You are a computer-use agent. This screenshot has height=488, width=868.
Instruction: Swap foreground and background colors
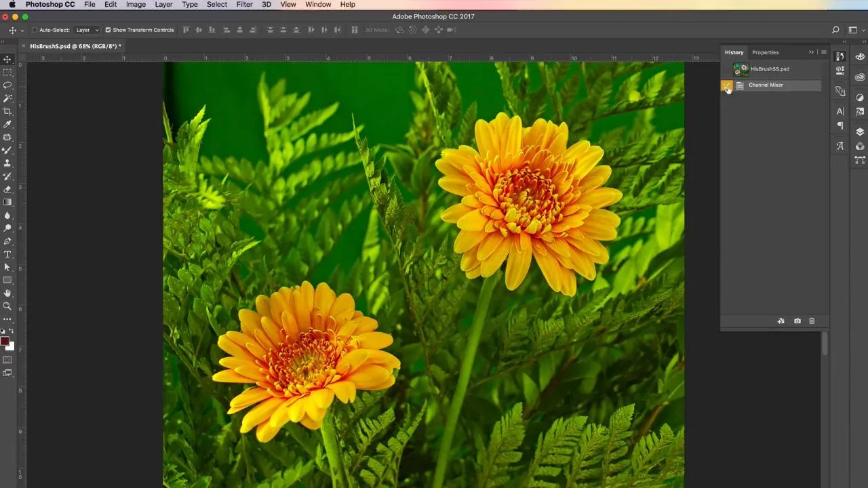[x=12, y=331]
